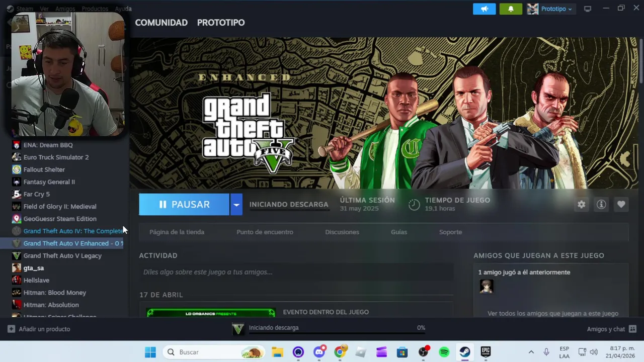644x362 pixels.
Task: Show game info circle icon
Action: coord(601,204)
